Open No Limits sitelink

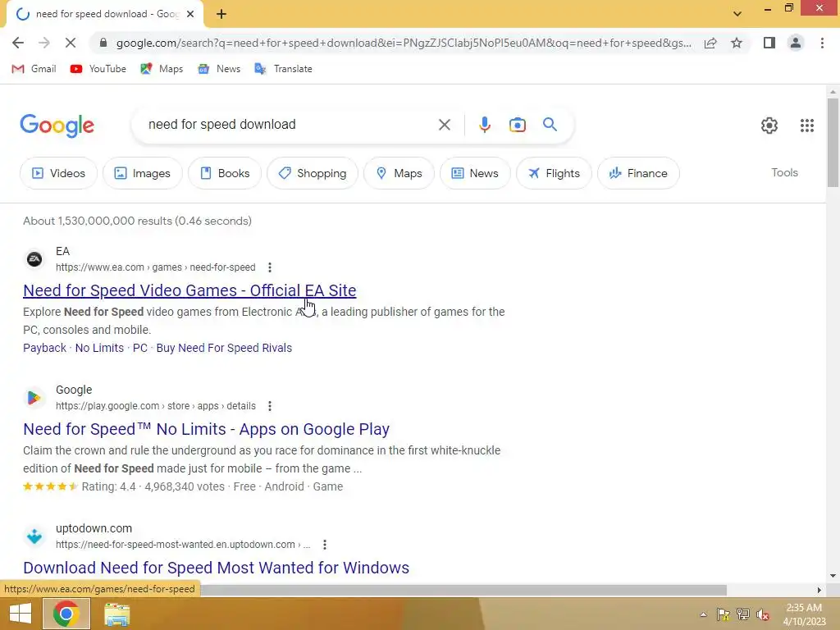99,348
